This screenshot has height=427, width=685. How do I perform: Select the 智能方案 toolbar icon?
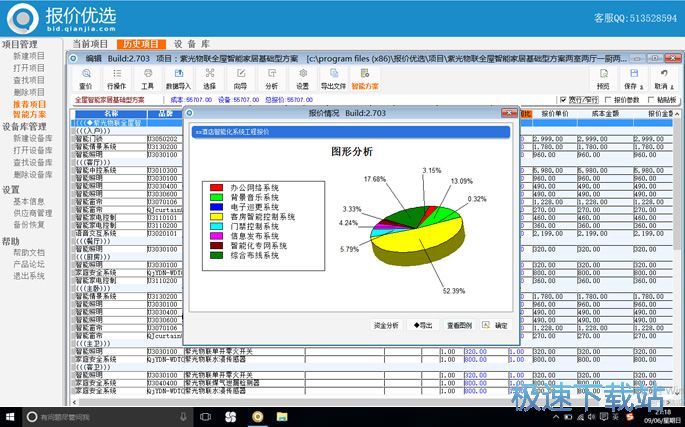[365, 78]
